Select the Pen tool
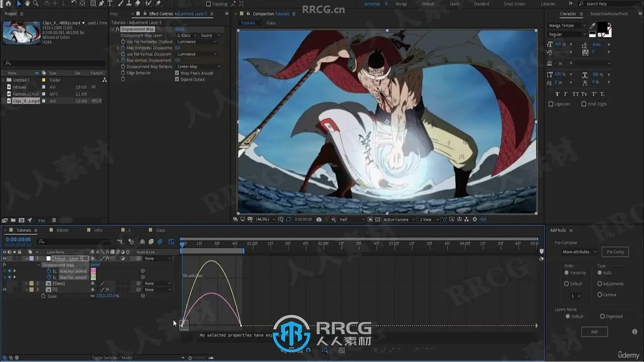 (x=101, y=4)
